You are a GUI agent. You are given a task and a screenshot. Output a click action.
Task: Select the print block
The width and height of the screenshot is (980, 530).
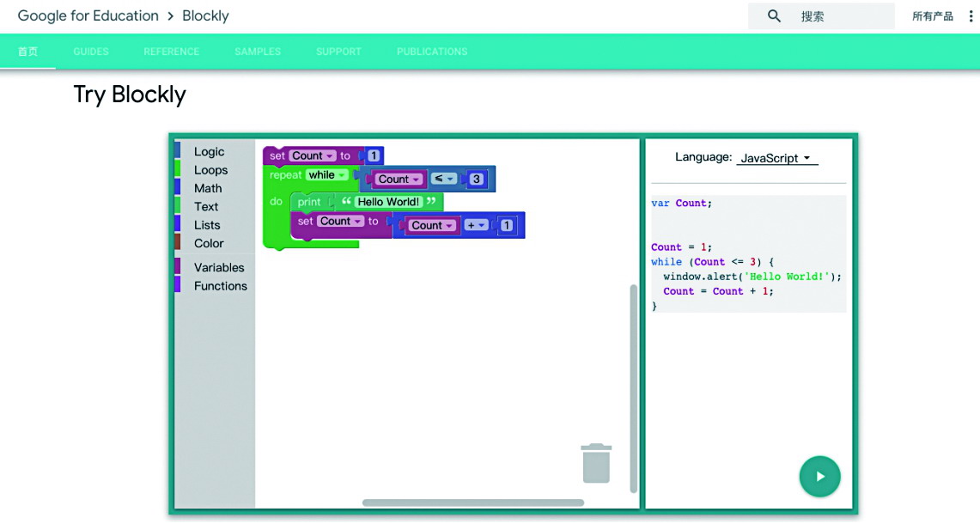click(308, 202)
